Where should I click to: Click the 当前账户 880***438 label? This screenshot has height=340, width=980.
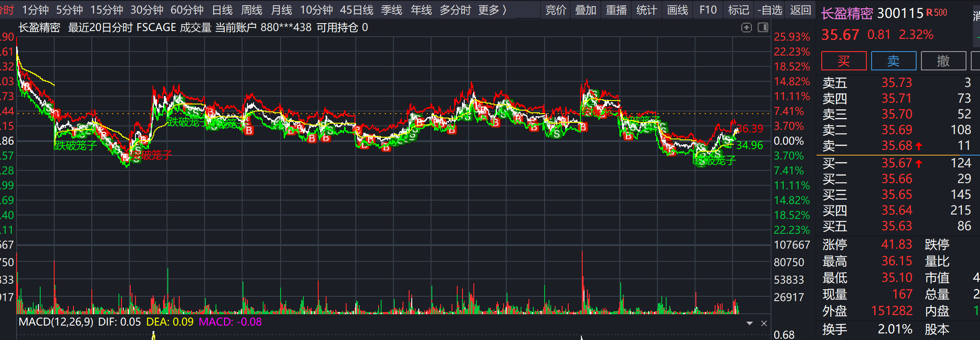tap(264, 28)
